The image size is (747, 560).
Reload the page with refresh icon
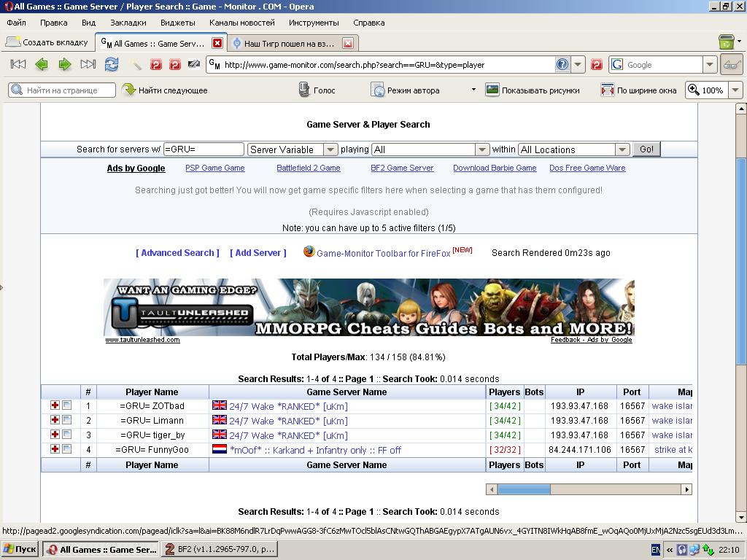click(112, 64)
